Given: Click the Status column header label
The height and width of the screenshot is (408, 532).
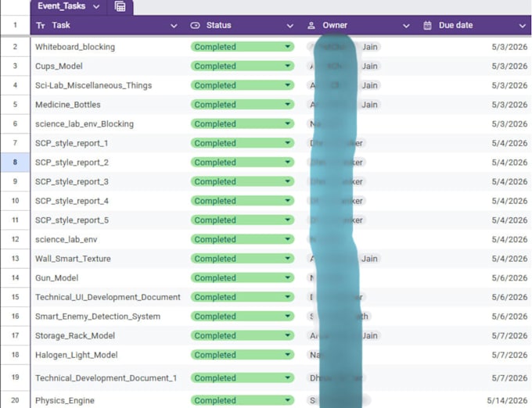Looking at the screenshot, I should 219,26.
